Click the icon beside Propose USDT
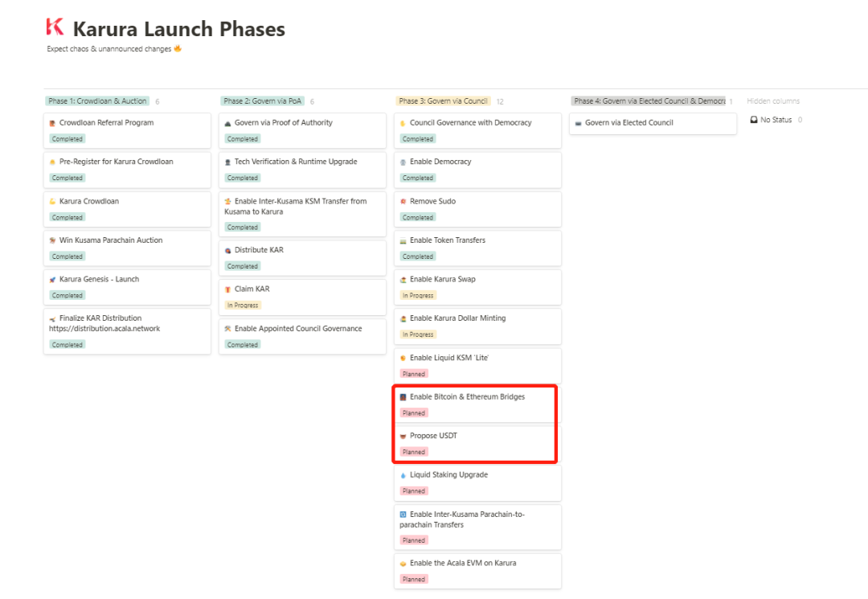Image resolution: width=868 pixels, height=599 pixels. point(403,437)
